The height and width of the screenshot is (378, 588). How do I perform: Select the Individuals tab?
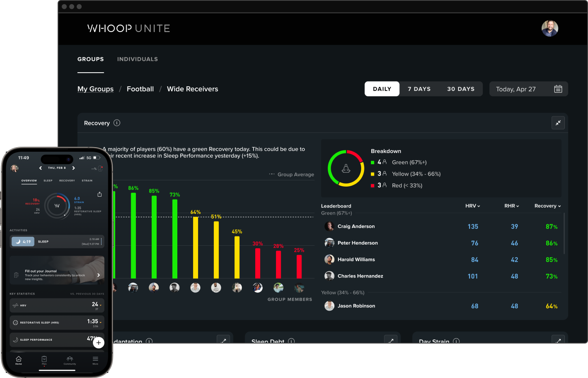pyautogui.click(x=138, y=59)
